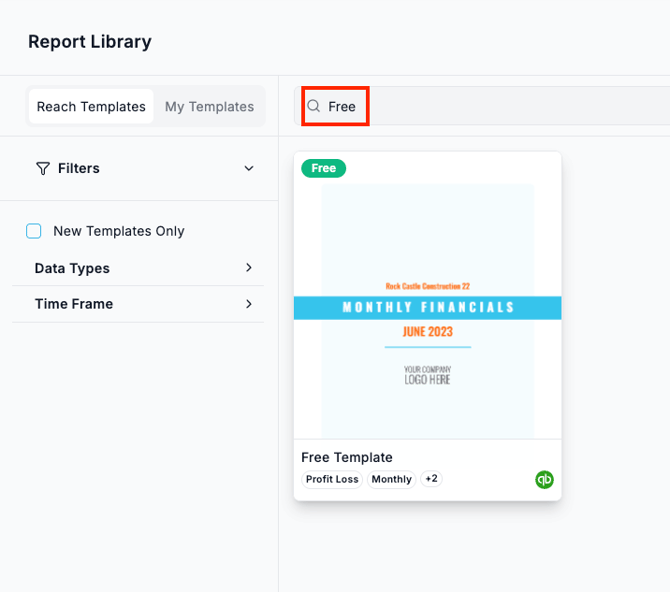The height and width of the screenshot is (592, 670).
Task: Click the QuickBooks logo on template card
Action: (544, 479)
